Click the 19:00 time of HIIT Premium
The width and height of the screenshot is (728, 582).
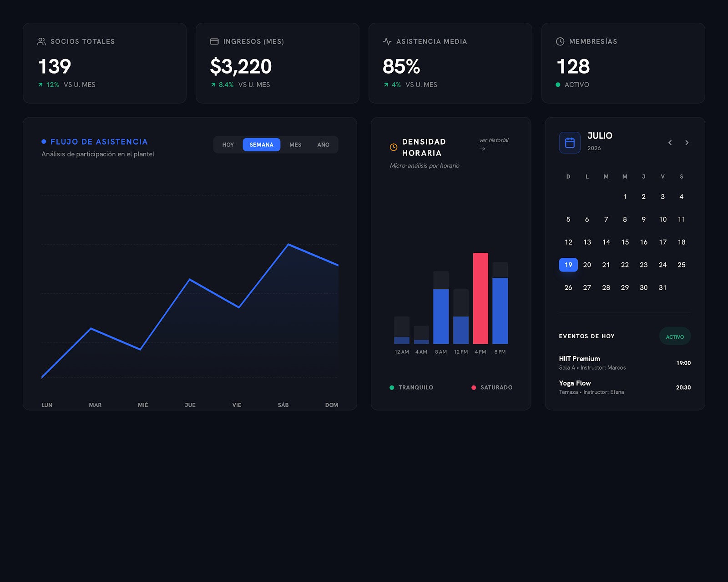click(683, 363)
